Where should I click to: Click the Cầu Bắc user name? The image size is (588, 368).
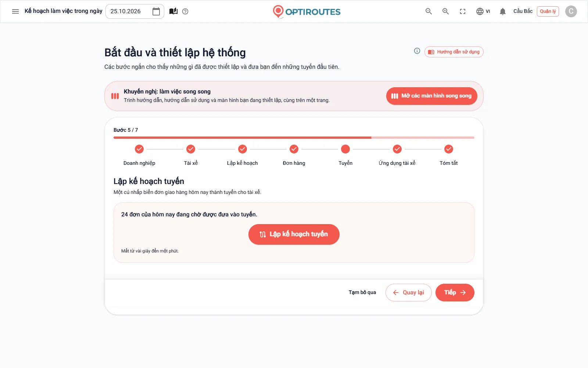pos(523,11)
